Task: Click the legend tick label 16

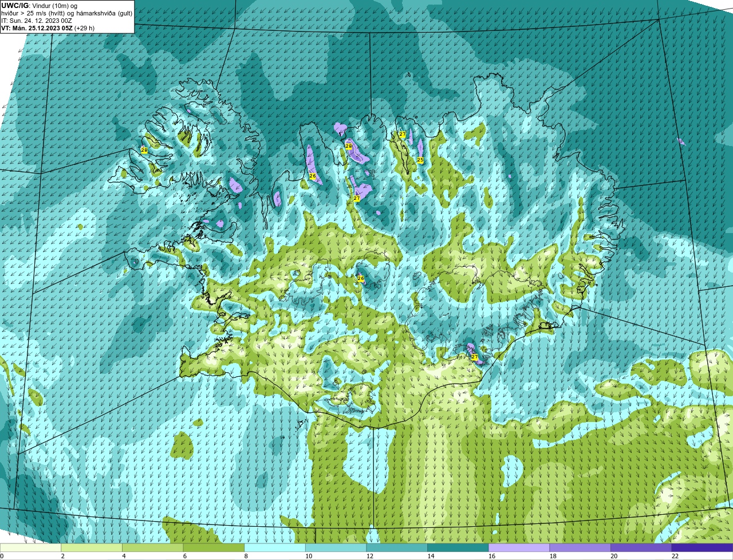Action: [492, 556]
